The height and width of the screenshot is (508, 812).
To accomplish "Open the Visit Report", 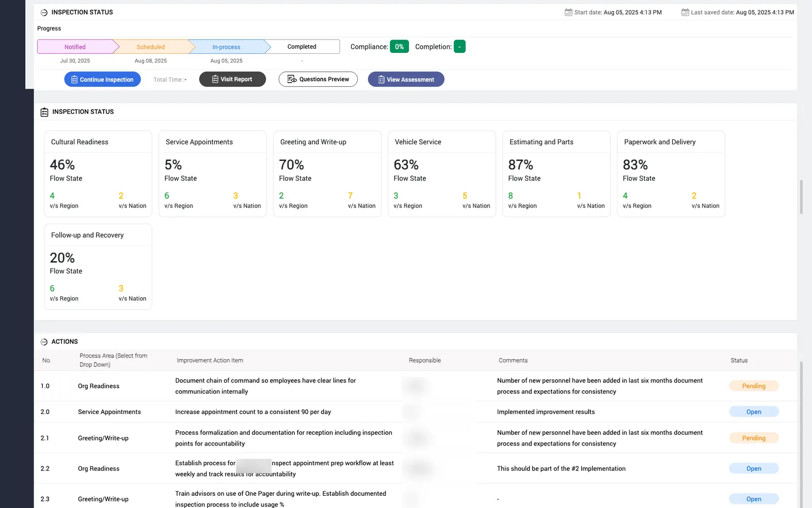I will 232,79.
